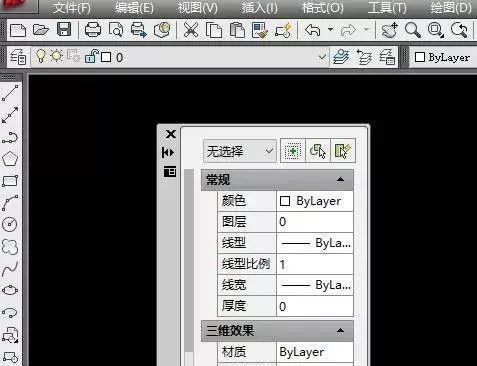Select the Match Properties brush icon
Viewport: 477px width, 366px height.
coord(260,30)
